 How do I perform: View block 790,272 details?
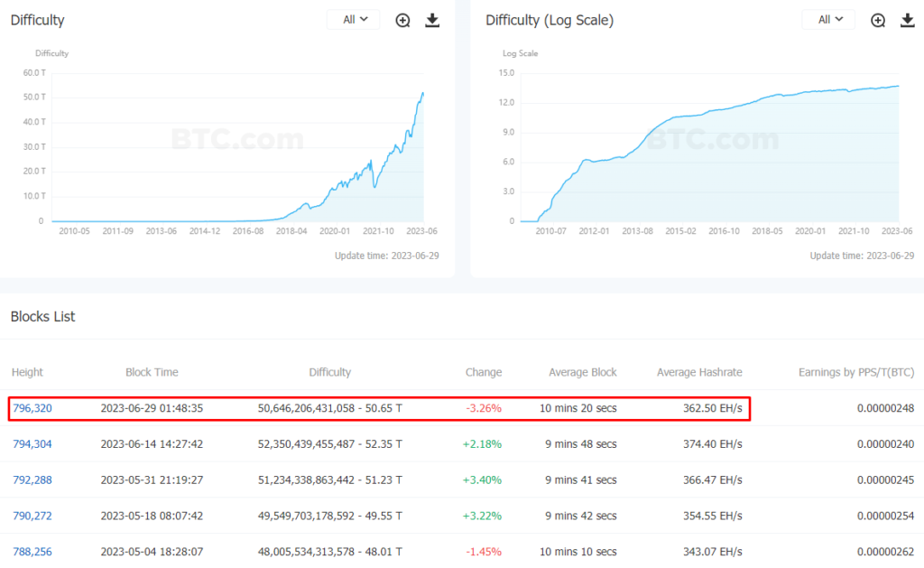click(32, 516)
